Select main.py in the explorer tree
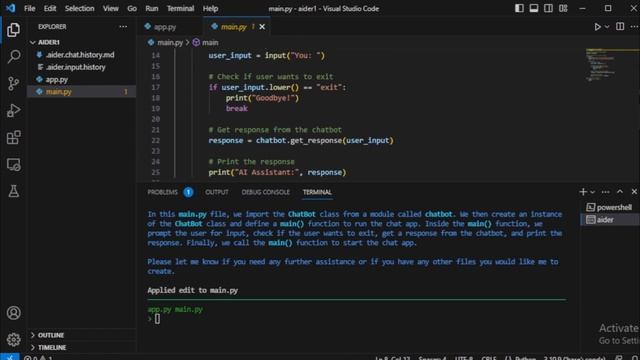This screenshot has width=640, height=360. tap(82, 92)
